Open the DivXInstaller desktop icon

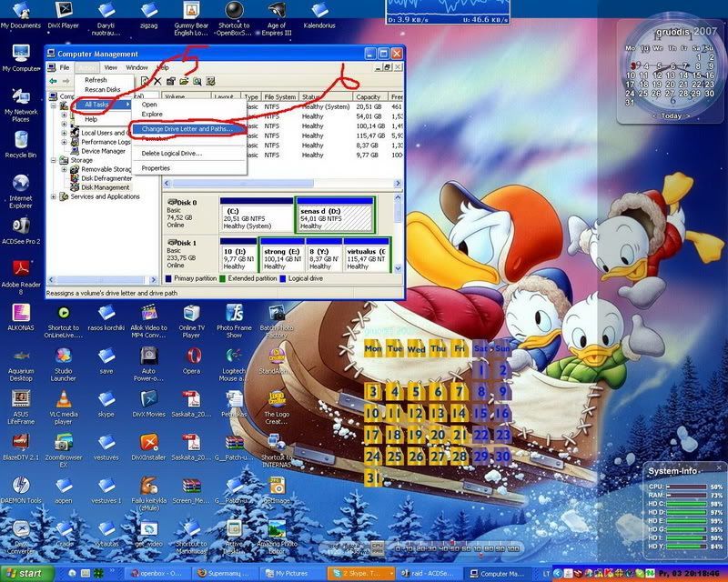148,447
